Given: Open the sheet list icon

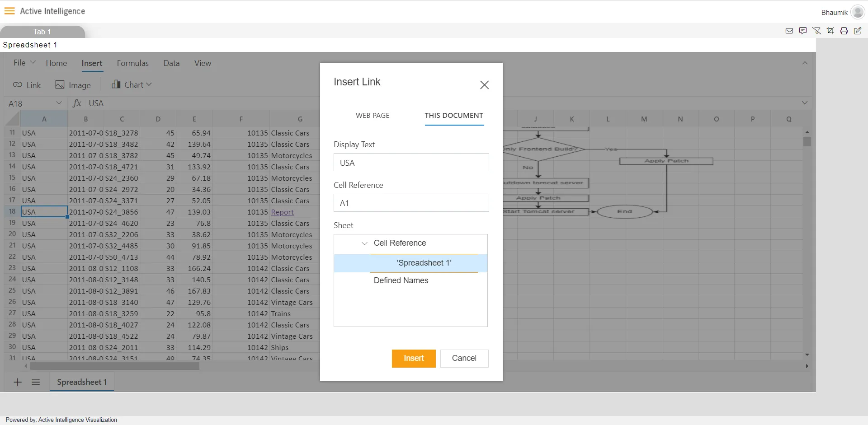Looking at the screenshot, I should (36, 382).
